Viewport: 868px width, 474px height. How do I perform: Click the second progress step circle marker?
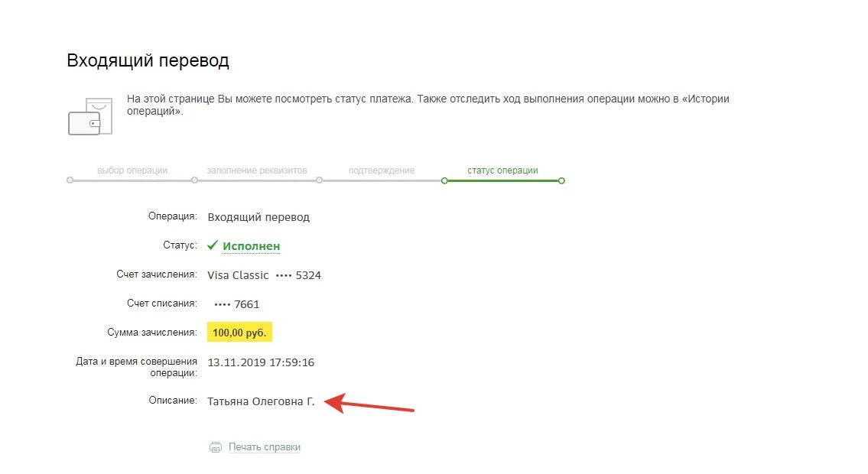tap(194, 180)
